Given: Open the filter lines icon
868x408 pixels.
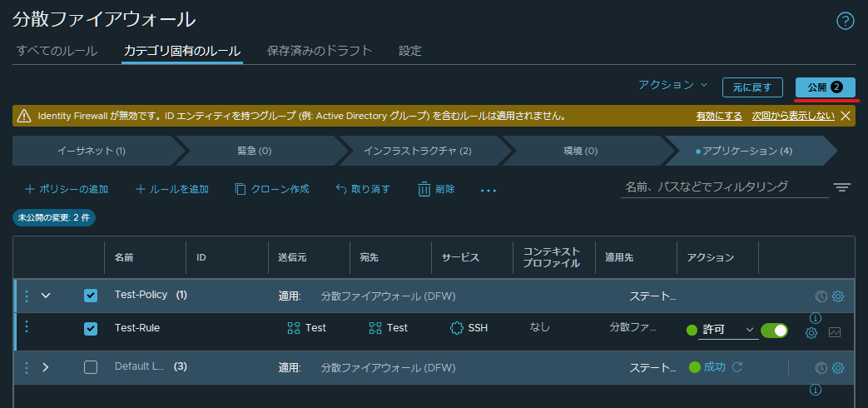Looking at the screenshot, I should pos(842,187).
